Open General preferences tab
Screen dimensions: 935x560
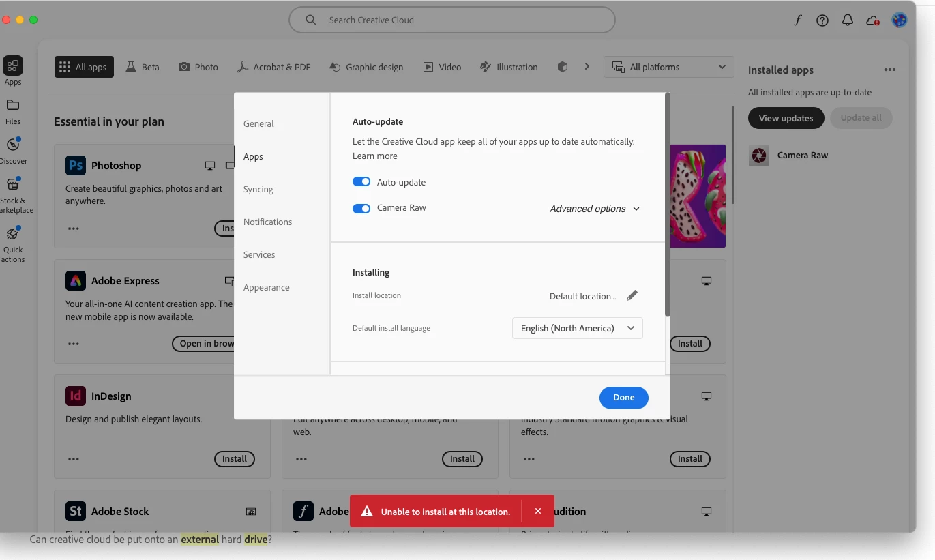click(258, 123)
